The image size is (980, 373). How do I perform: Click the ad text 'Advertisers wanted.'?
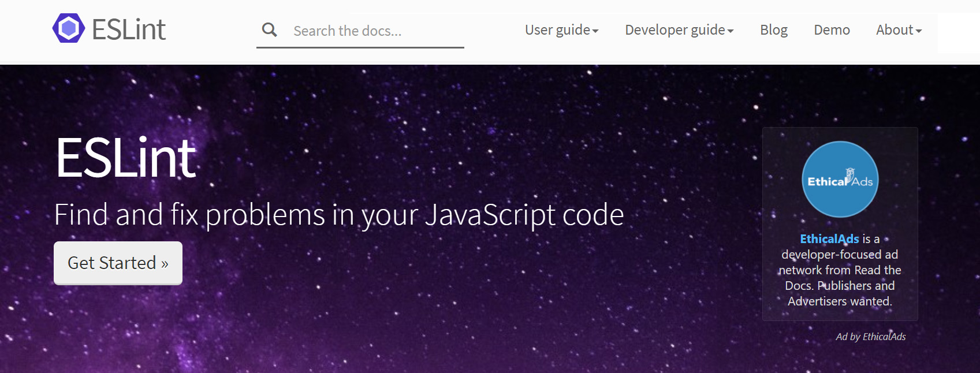tap(840, 301)
